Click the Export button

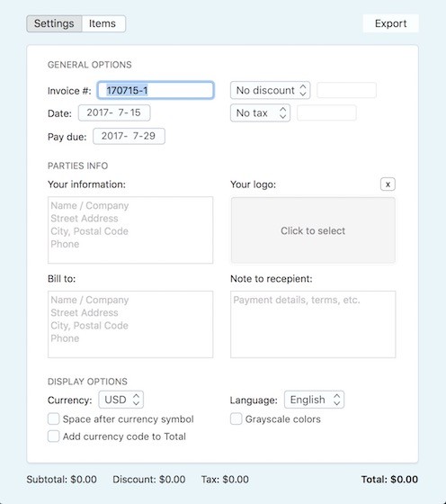(x=391, y=23)
